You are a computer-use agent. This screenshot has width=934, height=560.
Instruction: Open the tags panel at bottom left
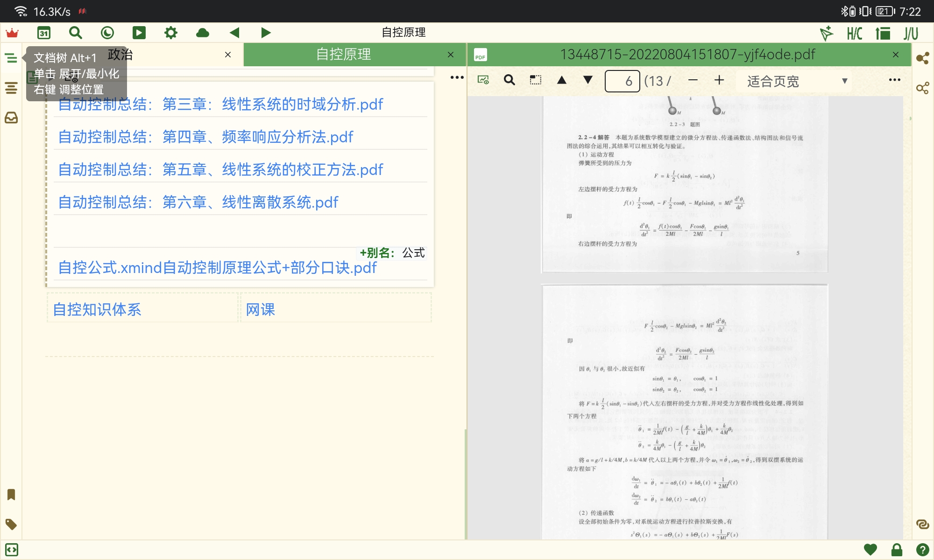[11, 525]
